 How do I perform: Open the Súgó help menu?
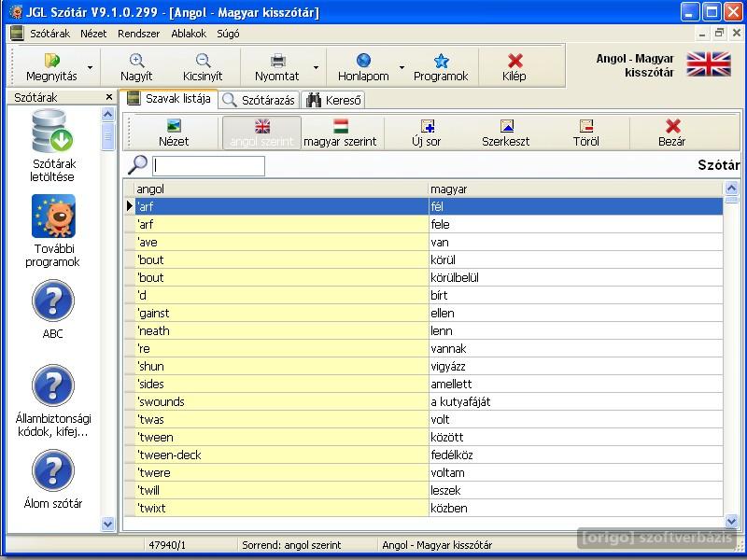click(x=228, y=34)
